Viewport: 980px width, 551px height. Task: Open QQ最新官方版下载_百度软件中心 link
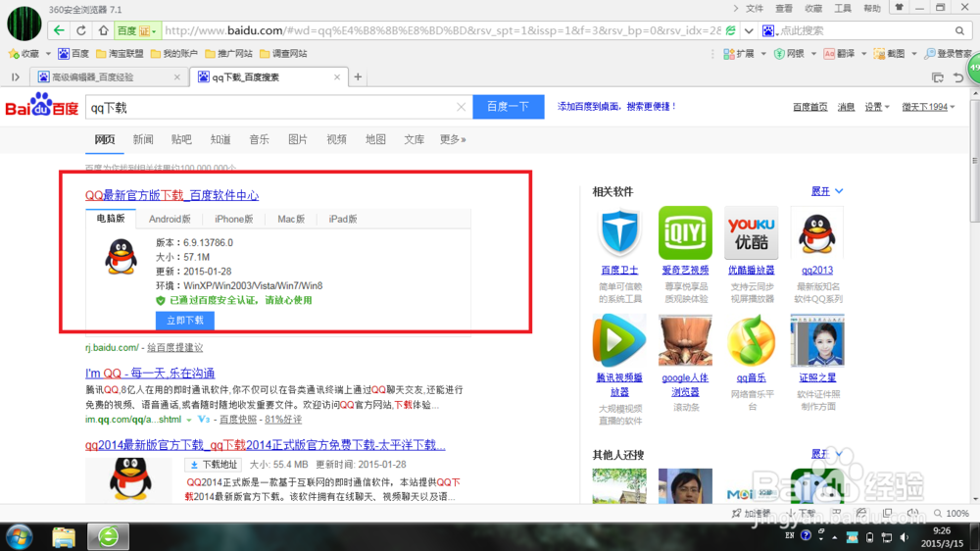click(x=171, y=195)
